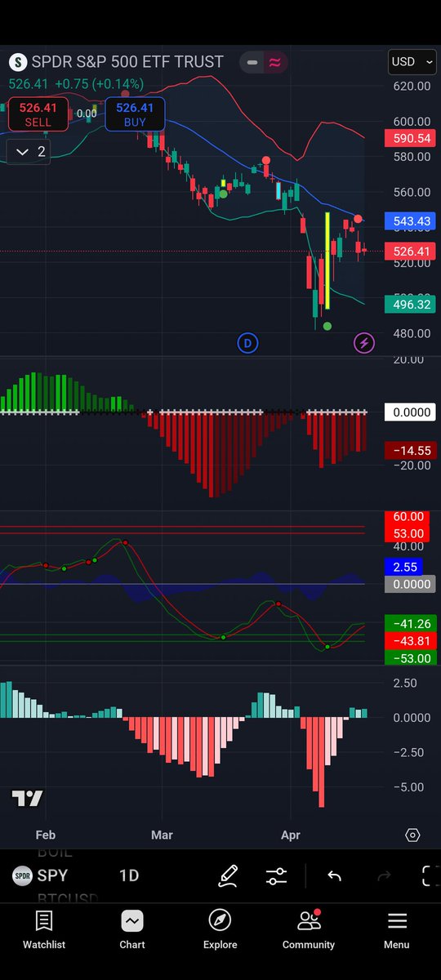This screenshot has height=980, width=441.
Task: Click the -43.81 red value label
Action: click(412, 641)
